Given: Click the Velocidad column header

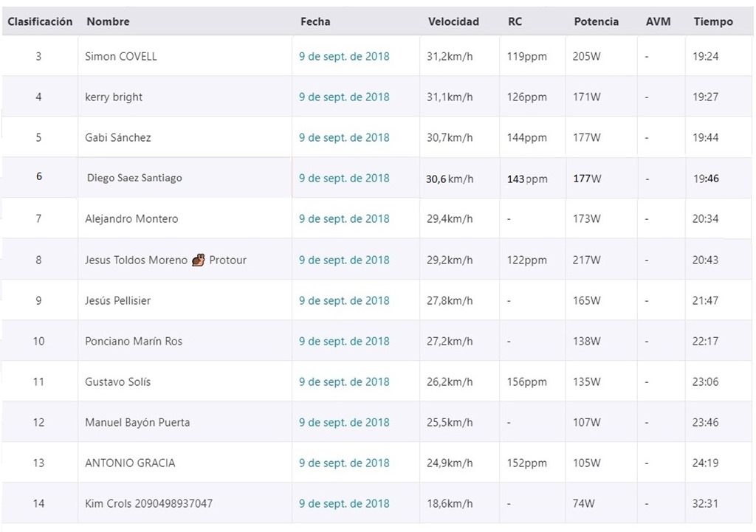Looking at the screenshot, I should pyautogui.click(x=453, y=21).
